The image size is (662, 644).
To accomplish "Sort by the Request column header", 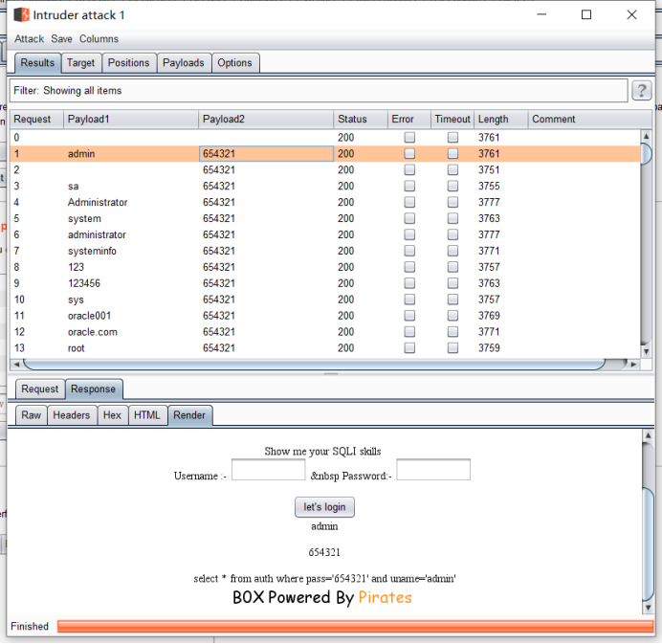I will tap(36, 119).
